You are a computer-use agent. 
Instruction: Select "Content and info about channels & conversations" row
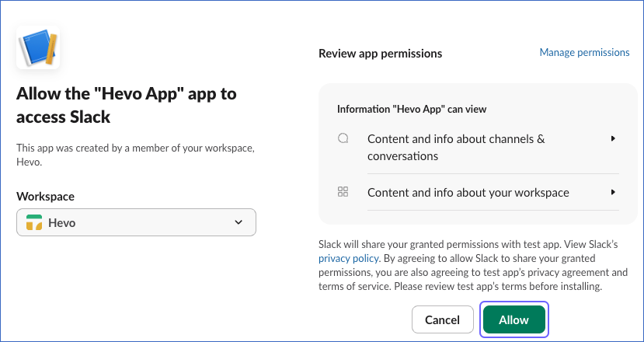(478, 147)
